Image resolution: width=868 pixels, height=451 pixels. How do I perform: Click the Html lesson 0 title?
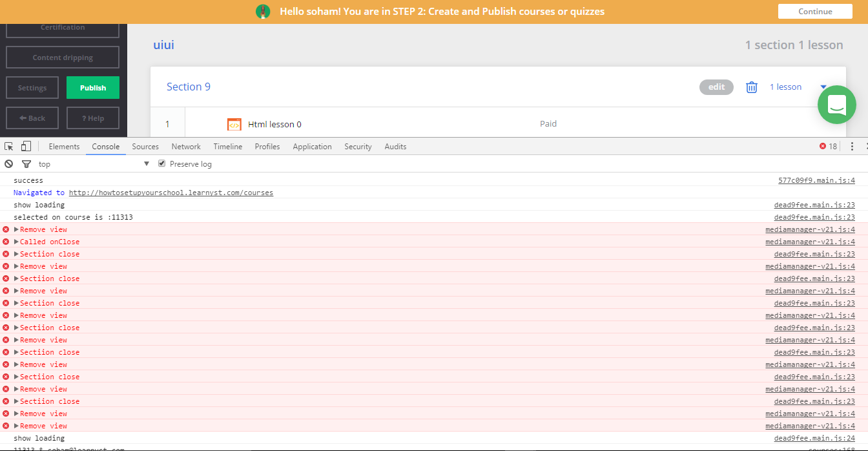pos(274,125)
